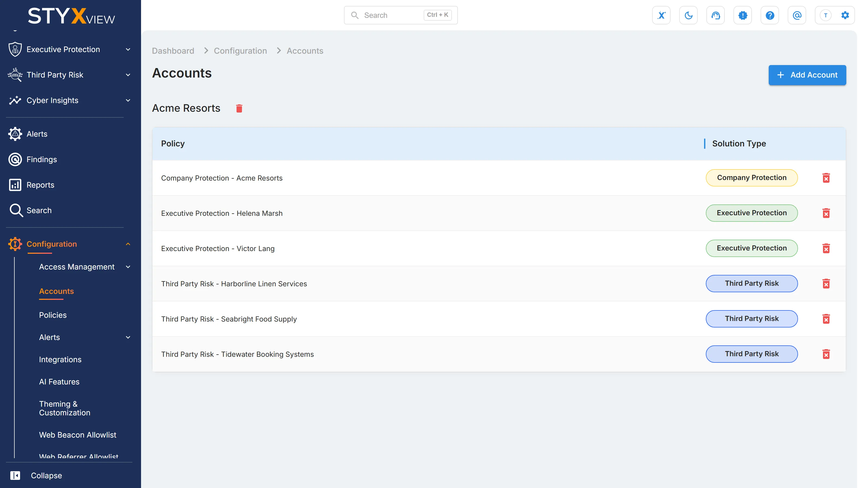Screen dimensions: 868x488
Task: Click the Cyber Insights chart icon
Action: click(15, 100)
